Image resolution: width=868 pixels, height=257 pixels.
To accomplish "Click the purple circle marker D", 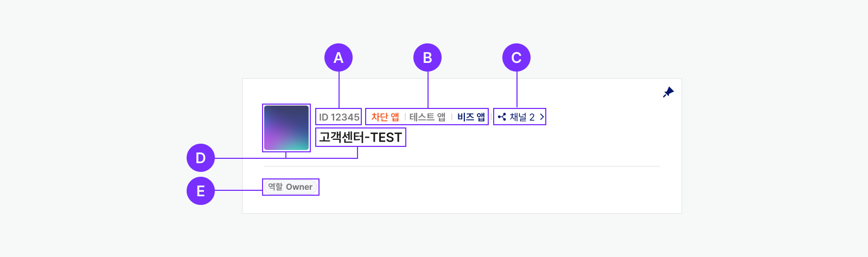I will 201,158.
